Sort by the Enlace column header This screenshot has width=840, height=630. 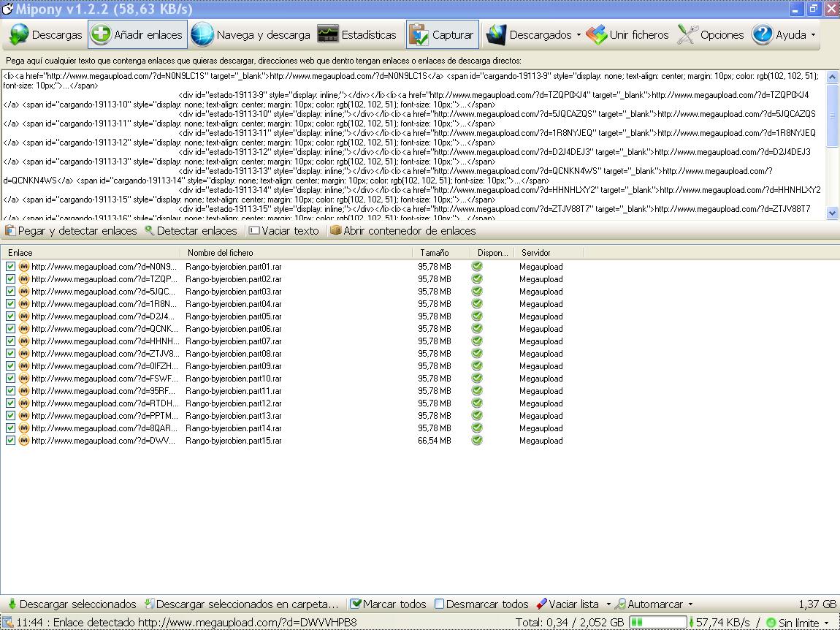pyautogui.click(x=90, y=253)
